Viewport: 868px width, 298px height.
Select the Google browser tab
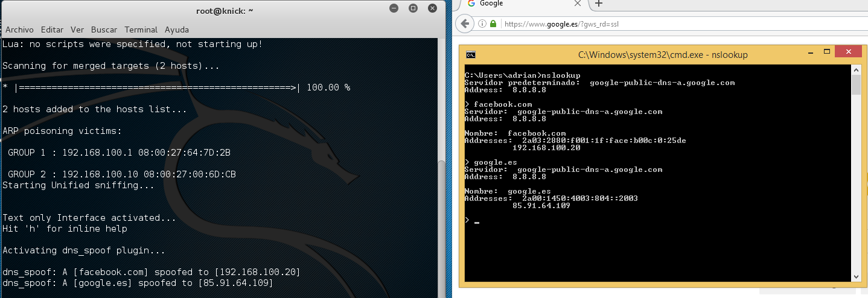(525, 4)
